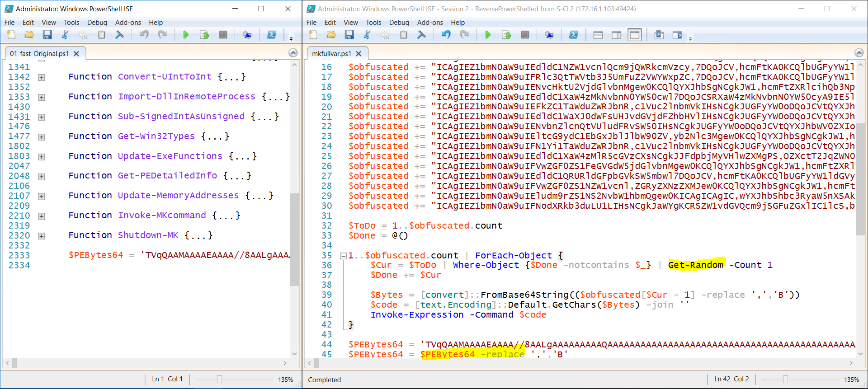Click 135% zoom value in Session 2 status bar

point(851,380)
